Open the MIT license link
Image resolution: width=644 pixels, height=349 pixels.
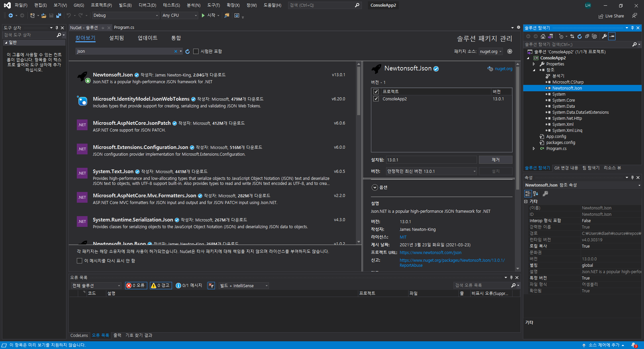tap(403, 237)
